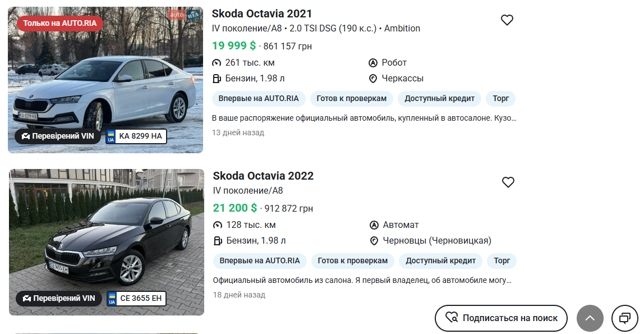Click license plate CE 3655 EH badge

click(137, 298)
